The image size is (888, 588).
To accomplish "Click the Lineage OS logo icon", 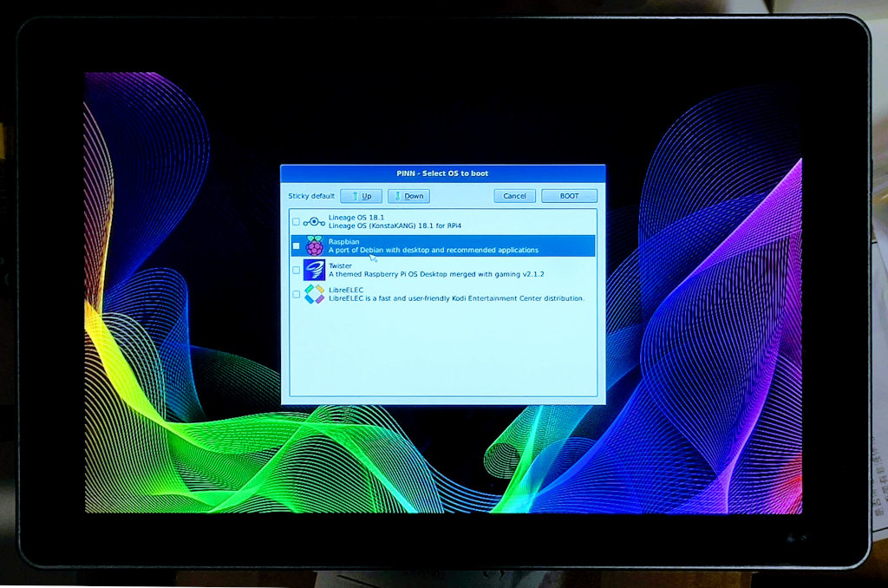I will pos(314,222).
